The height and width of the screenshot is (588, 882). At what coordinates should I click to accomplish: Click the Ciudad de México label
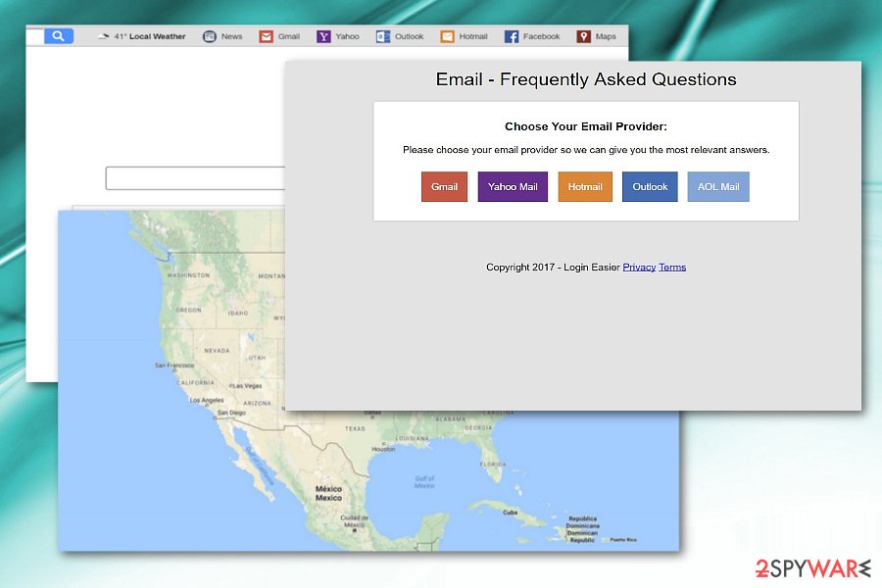pyautogui.click(x=355, y=521)
